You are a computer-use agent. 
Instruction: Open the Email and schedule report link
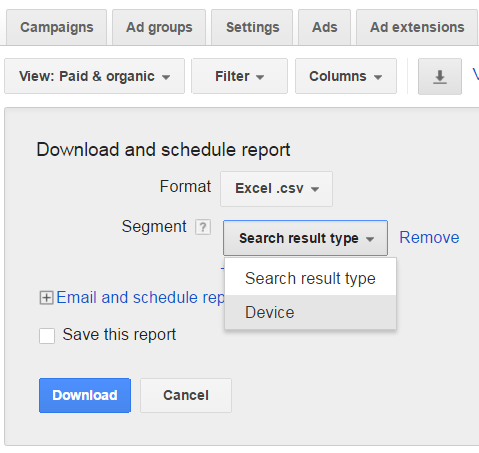[x=141, y=297]
